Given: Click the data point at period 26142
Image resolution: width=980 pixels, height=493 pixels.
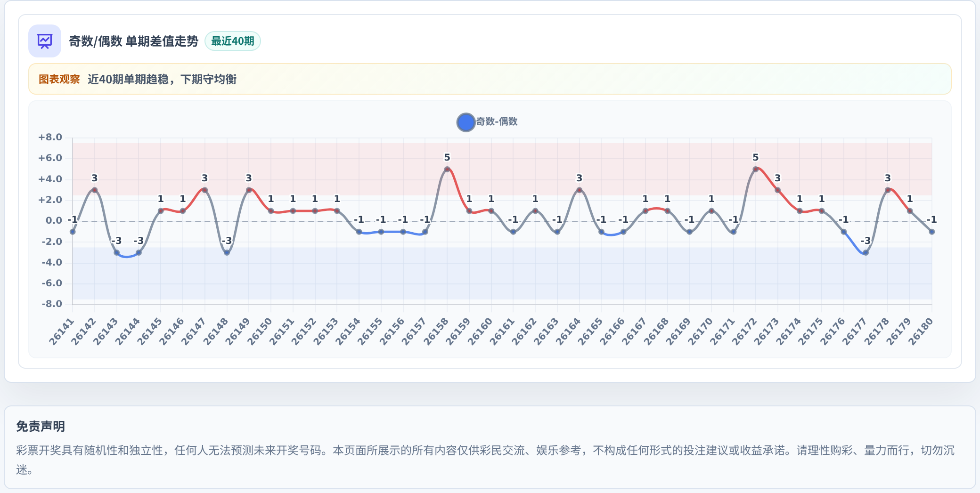Looking at the screenshot, I should click(x=95, y=190).
